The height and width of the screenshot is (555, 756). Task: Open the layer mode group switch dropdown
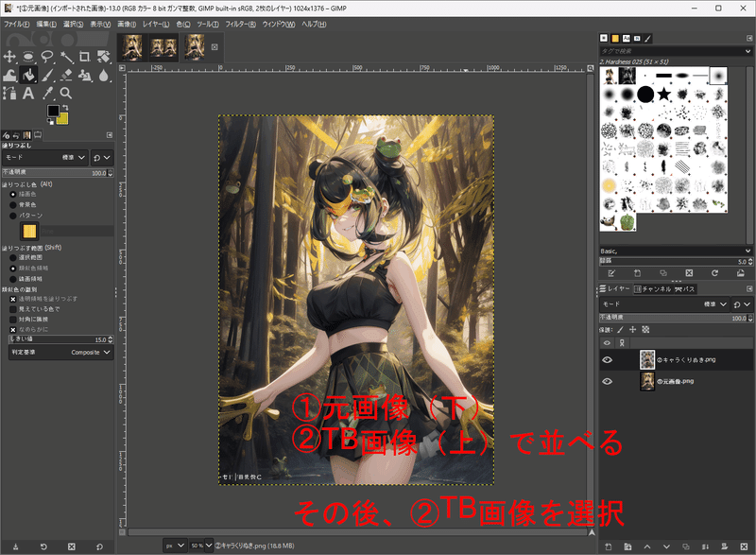[x=742, y=304]
